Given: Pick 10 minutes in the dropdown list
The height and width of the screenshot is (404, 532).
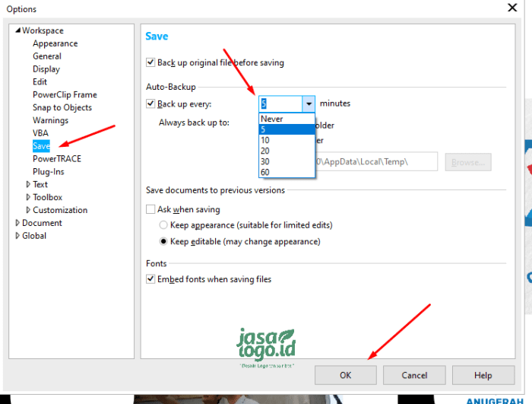Looking at the screenshot, I should click(x=265, y=141).
